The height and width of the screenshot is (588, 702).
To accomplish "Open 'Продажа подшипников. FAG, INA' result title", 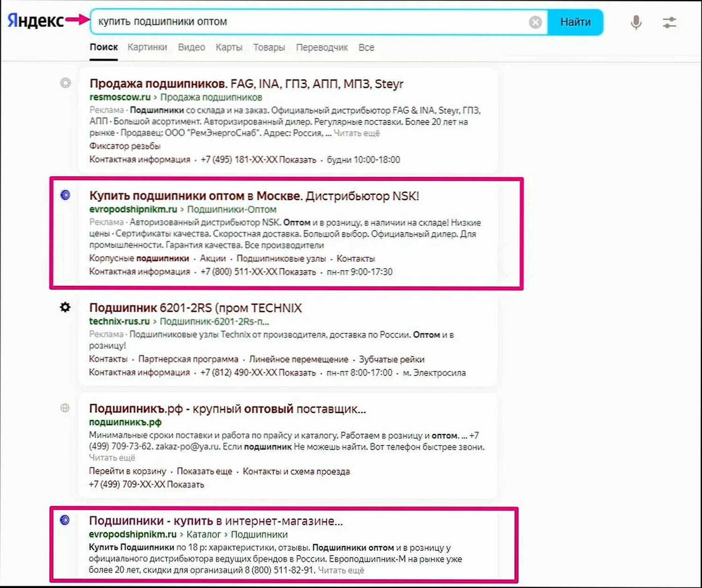I will tap(246, 84).
